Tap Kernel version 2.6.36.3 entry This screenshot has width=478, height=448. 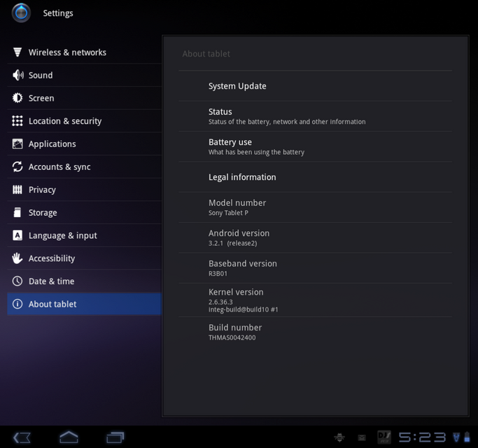tap(315, 300)
